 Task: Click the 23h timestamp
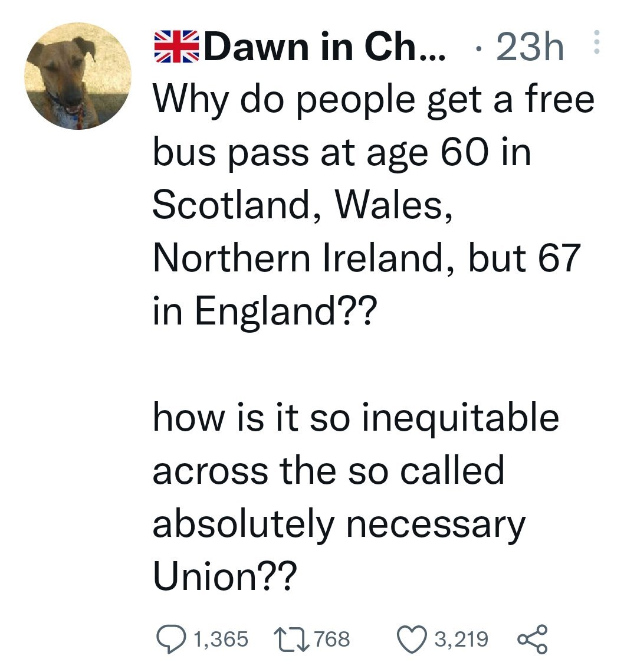click(530, 47)
